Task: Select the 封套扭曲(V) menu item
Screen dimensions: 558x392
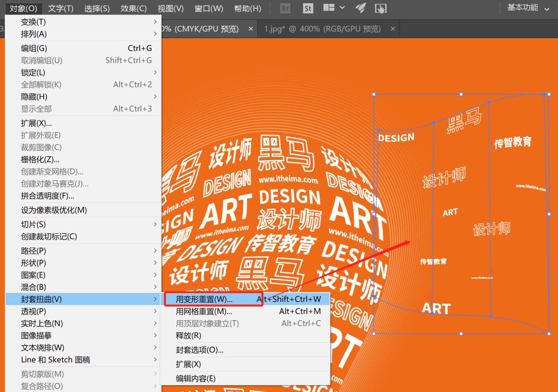Action: 84,299
